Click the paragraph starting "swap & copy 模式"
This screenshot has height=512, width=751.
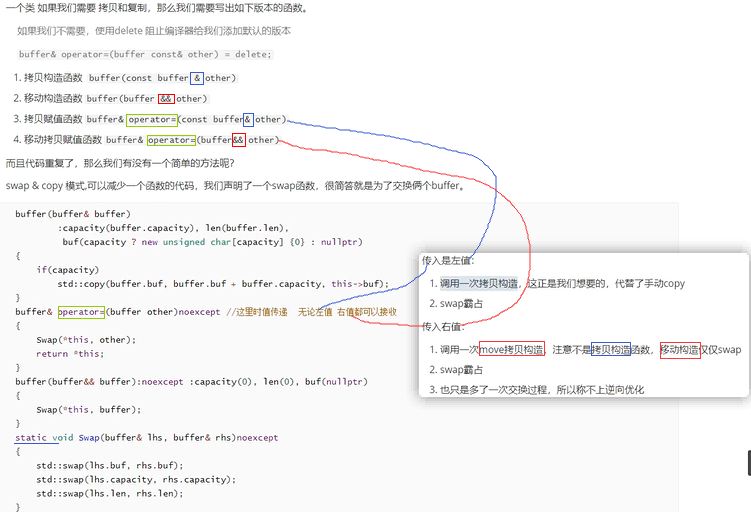[235, 185]
